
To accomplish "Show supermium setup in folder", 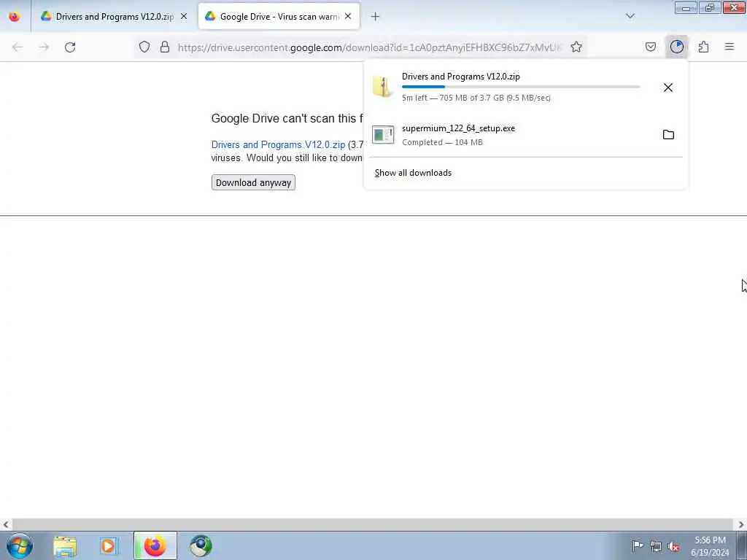I will (x=668, y=135).
